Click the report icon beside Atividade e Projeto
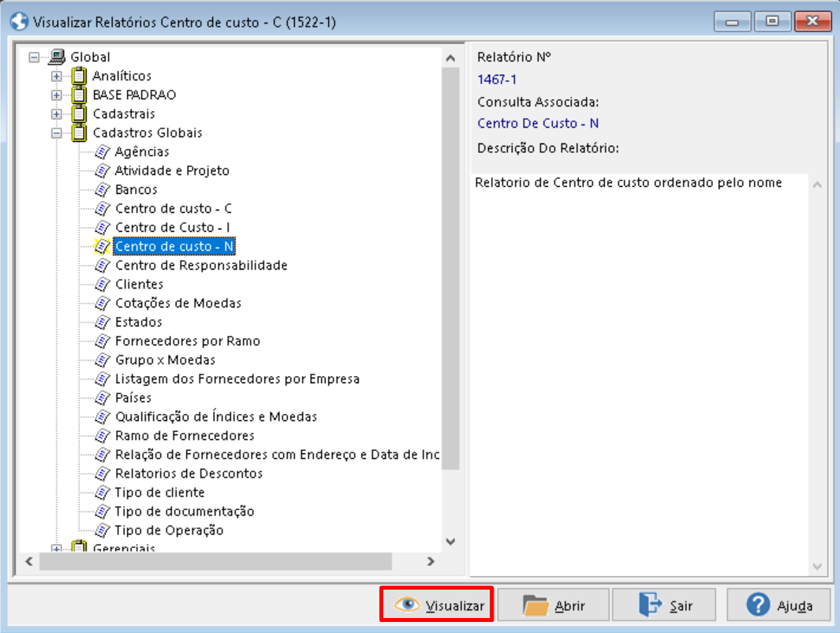840x633 pixels. (103, 171)
